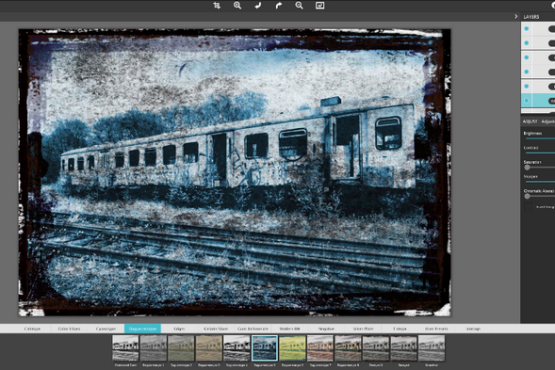This screenshot has width=555, height=370.
Task: Select the active Daguerreotype category tab
Action: [x=143, y=329]
